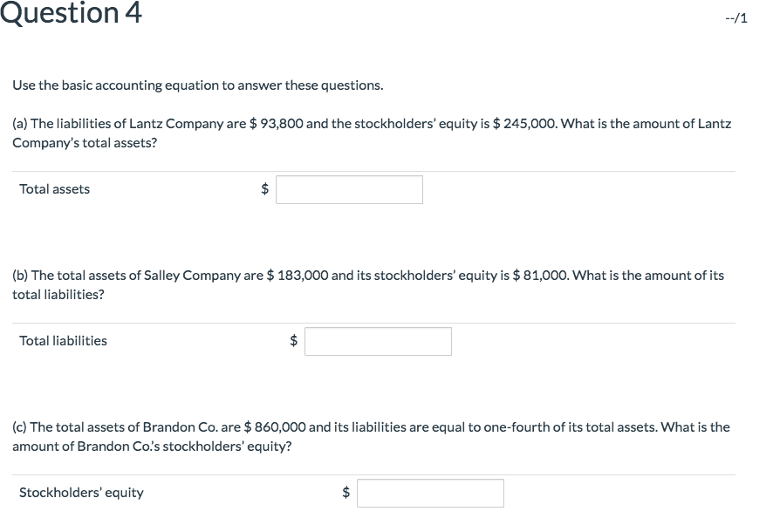Select the Total assets label

(x=54, y=188)
